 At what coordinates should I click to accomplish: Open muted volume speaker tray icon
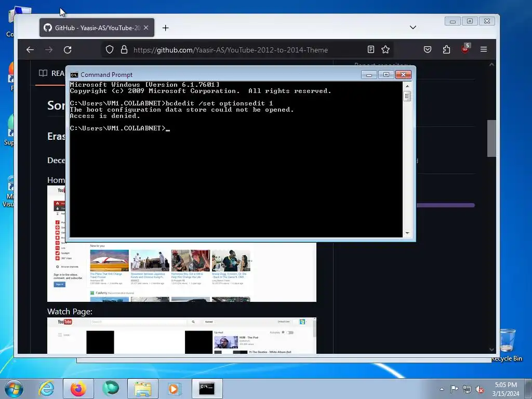tap(480, 389)
